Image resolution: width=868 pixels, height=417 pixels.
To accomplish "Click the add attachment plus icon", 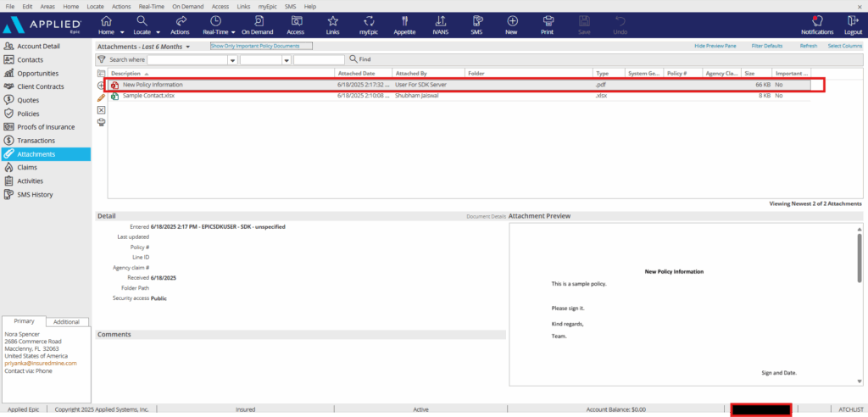I will click(x=102, y=86).
